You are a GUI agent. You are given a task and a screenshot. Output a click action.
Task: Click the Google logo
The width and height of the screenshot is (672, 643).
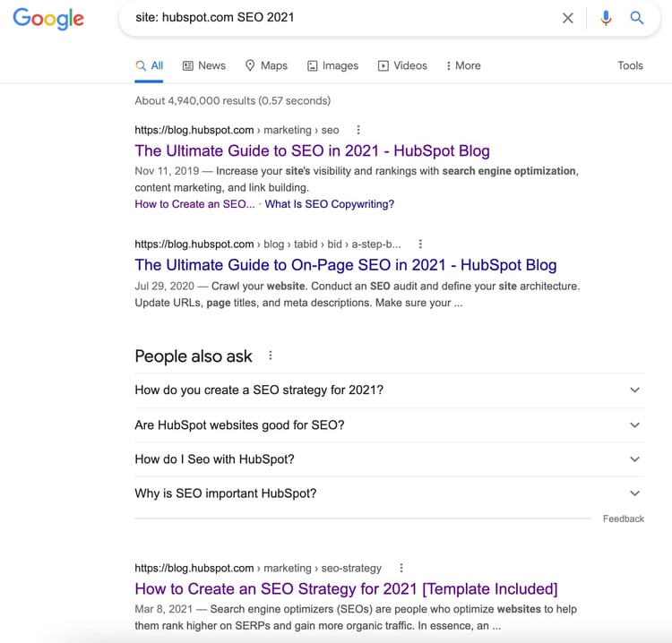click(x=48, y=19)
